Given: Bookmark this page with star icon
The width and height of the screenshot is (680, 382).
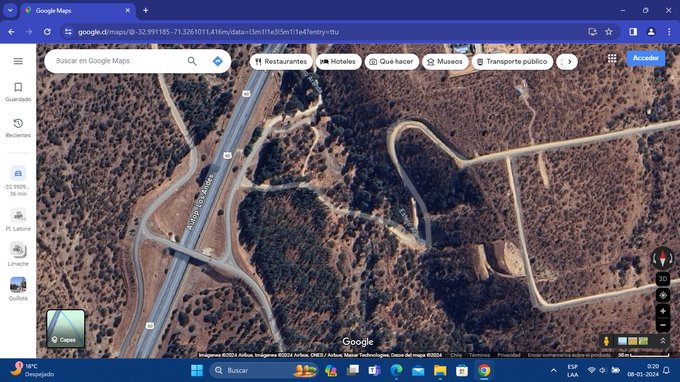Looking at the screenshot, I should pyautogui.click(x=609, y=32).
